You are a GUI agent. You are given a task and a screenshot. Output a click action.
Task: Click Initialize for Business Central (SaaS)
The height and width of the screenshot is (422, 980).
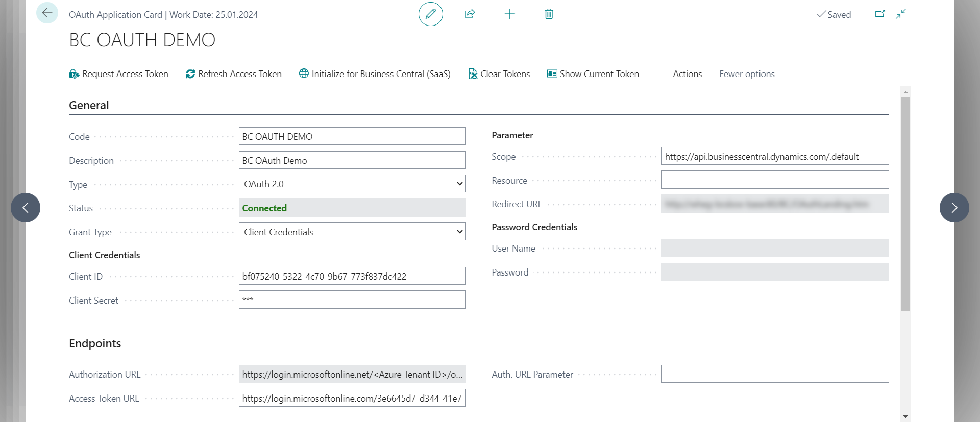375,74
